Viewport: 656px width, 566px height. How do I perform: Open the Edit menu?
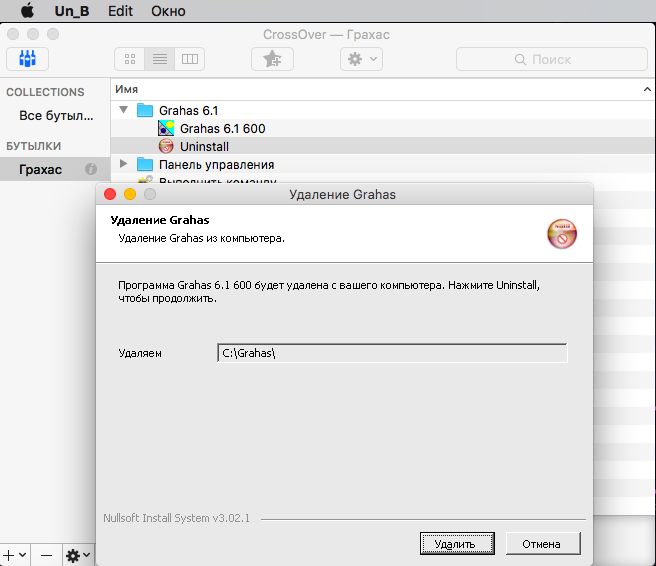(120, 11)
